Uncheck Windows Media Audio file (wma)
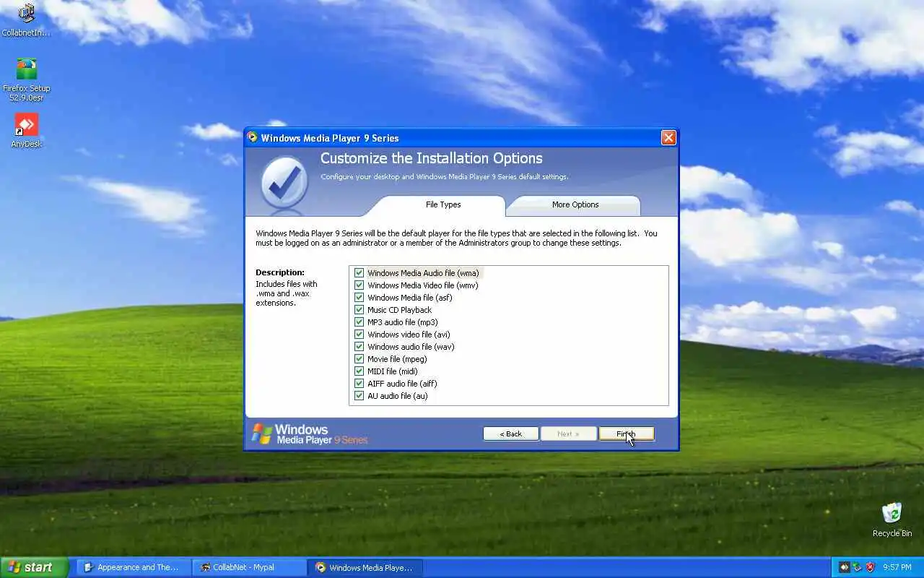Image resolution: width=924 pixels, height=578 pixels. click(359, 273)
